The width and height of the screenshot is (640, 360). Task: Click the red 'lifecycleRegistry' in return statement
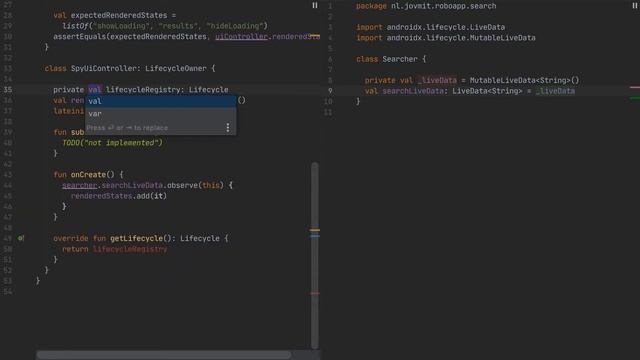tap(130, 249)
